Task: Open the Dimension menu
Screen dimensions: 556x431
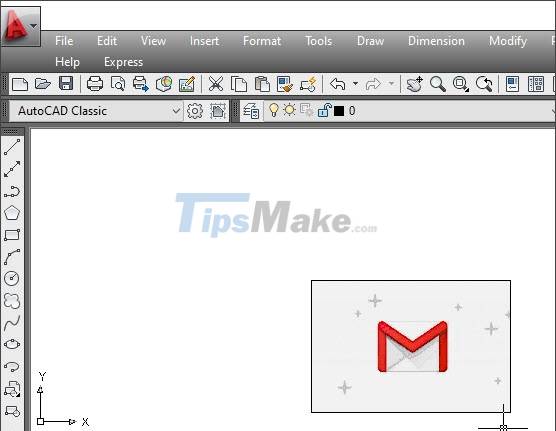Action: point(436,41)
